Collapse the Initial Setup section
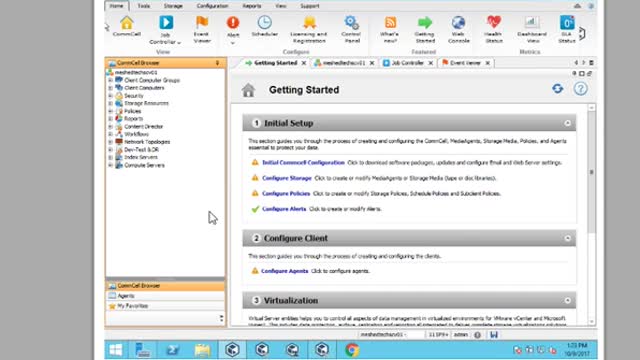The height and width of the screenshot is (360, 640). [x=567, y=123]
